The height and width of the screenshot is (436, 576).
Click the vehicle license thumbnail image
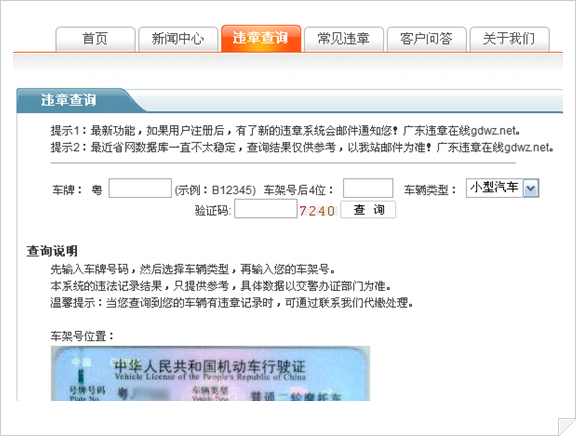(210, 373)
